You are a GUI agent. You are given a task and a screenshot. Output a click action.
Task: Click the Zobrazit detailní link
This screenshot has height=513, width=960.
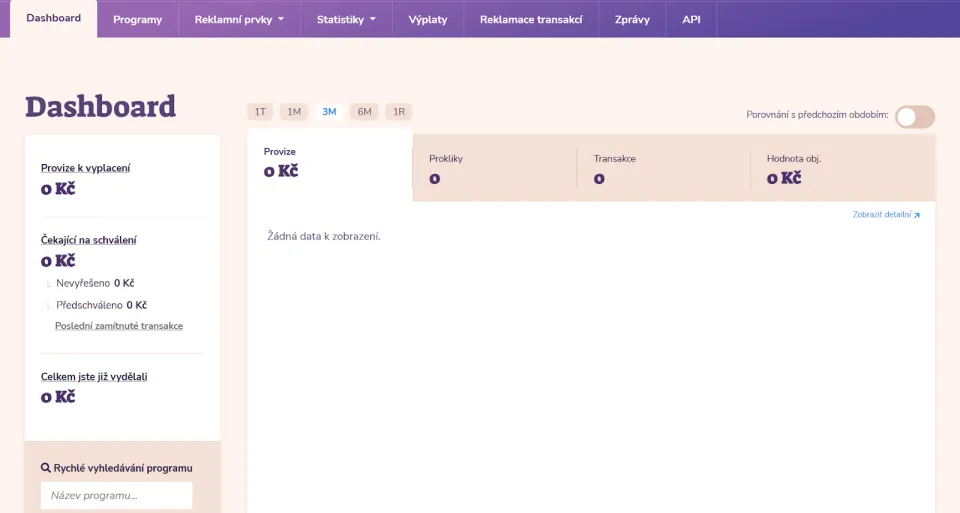[x=886, y=215]
